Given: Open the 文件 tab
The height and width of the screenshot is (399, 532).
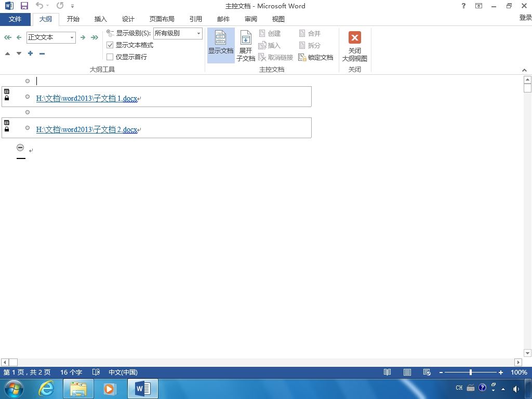Looking at the screenshot, I should tap(15, 19).
